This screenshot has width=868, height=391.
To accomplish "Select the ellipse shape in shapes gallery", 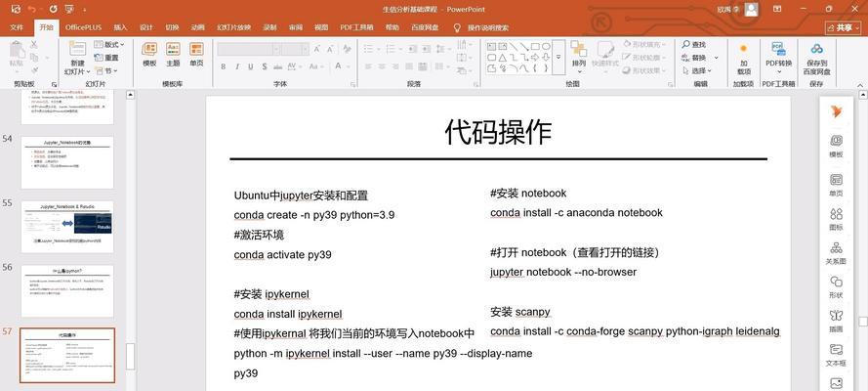I will tap(546, 47).
